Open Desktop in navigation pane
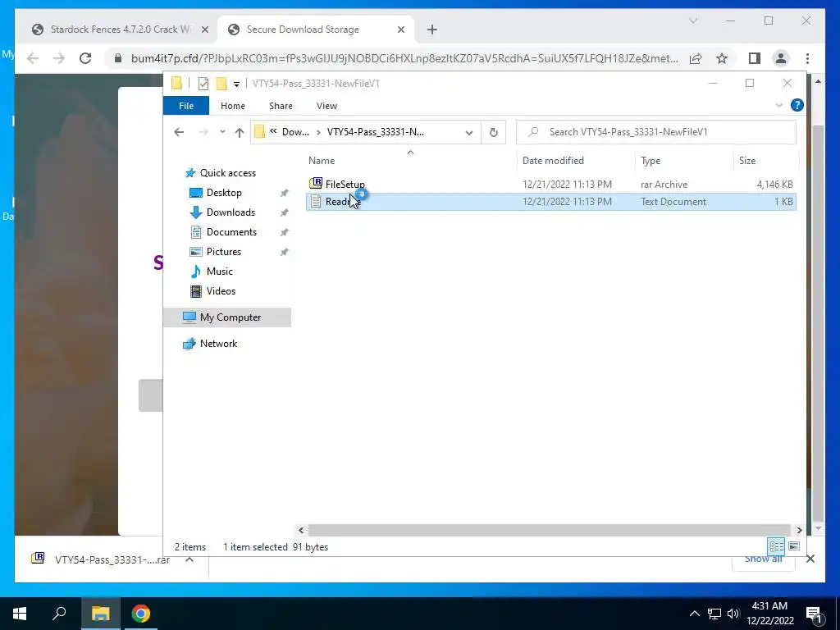The width and height of the screenshot is (840, 630). click(224, 192)
